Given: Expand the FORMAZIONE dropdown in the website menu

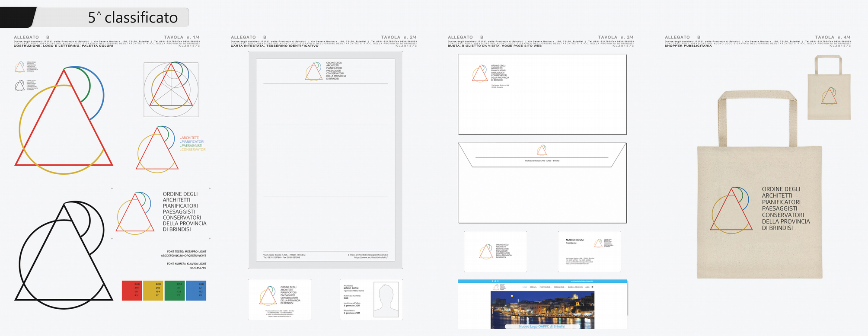Looking at the screenshot, I should tap(560, 287).
